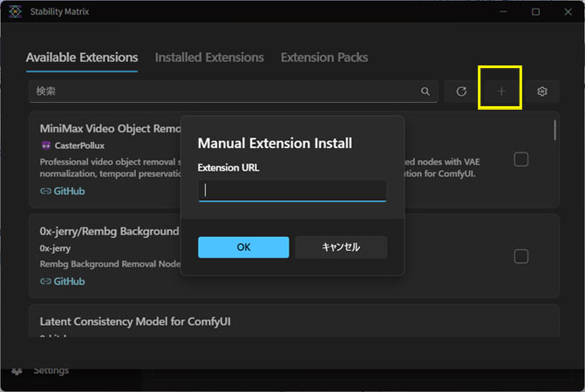Click the refresh extensions list icon
Viewport: 585px width, 392px height.
(x=461, y=91)
